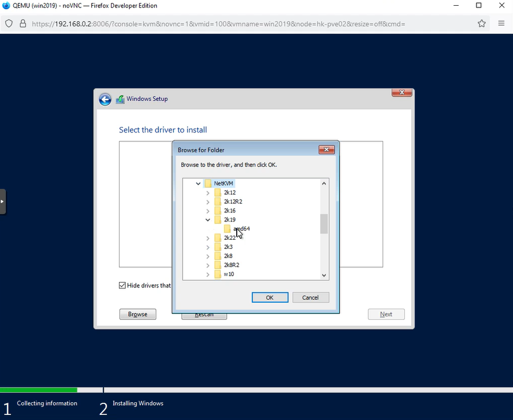Click the Firefox address bar URL

click(217, 24)
